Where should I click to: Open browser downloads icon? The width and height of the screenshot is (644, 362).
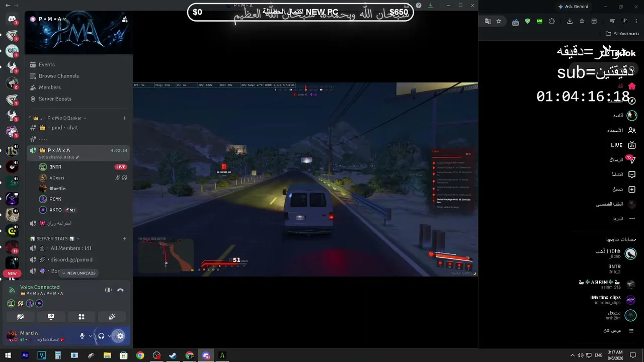click(x=570, y=21)
